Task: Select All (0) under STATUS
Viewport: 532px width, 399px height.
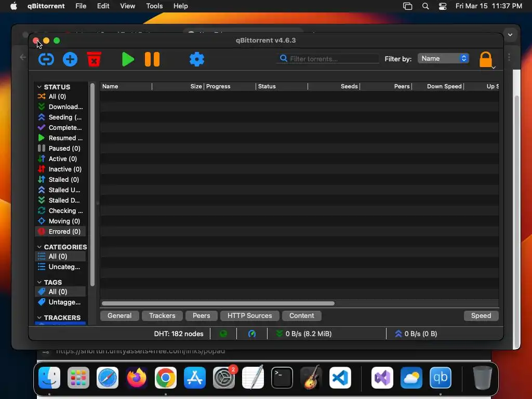Action: pyautogui.click(x=60, y=96)
